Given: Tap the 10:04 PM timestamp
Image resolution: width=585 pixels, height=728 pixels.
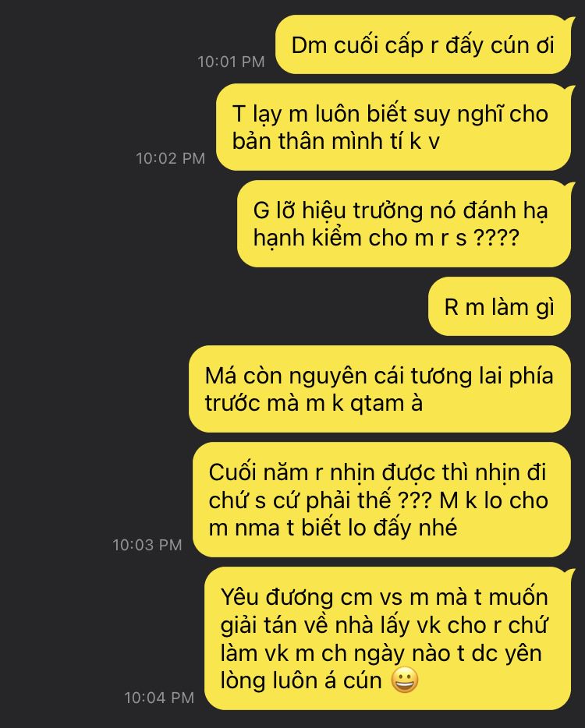Looking at the screenshot, I should tap(159, 698).
